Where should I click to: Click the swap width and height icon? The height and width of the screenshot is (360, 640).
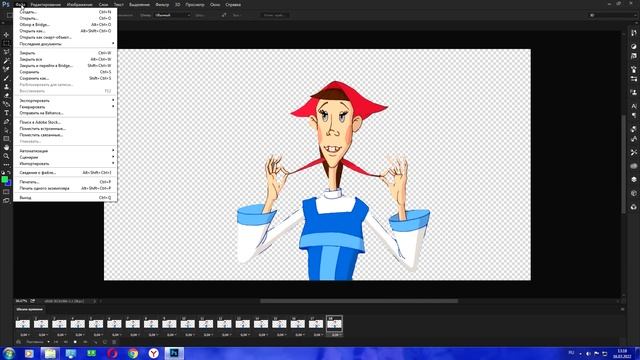pyautogui.click(x=224, y=15)
